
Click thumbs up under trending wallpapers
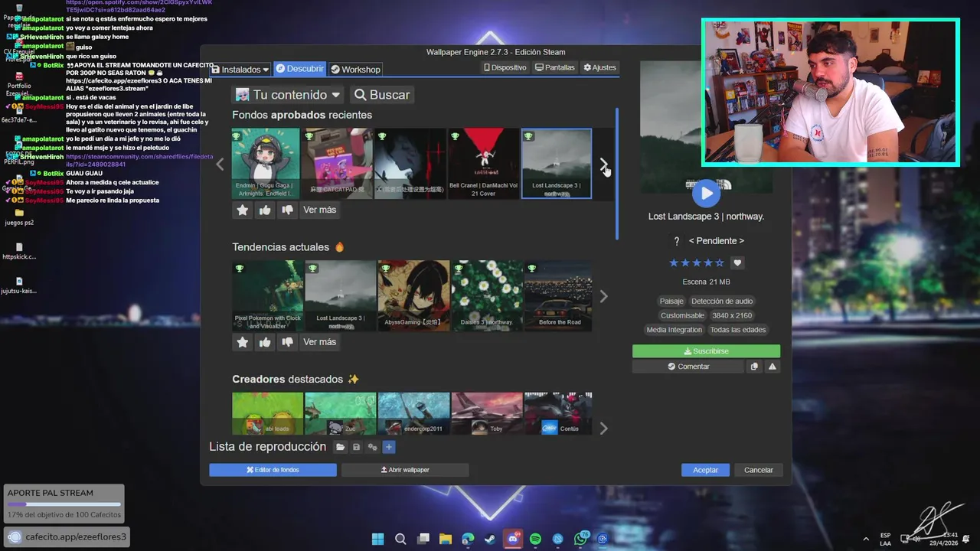[x=265, y=342]
